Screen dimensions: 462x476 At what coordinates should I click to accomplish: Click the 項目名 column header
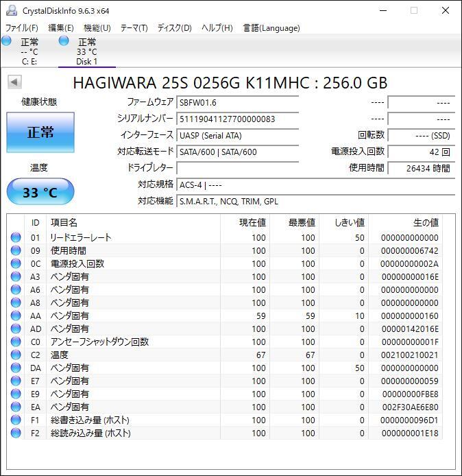click(134, 222)
